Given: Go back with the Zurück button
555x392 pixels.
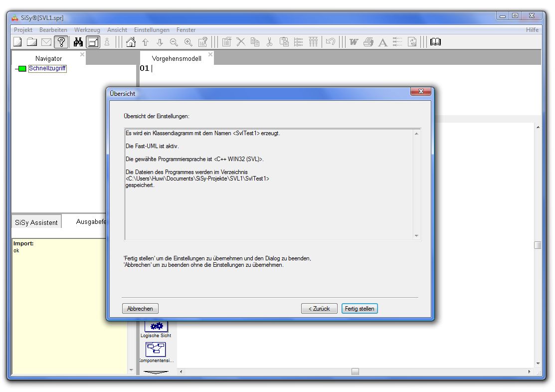Looking at the screenshot, I should point(319,309).
